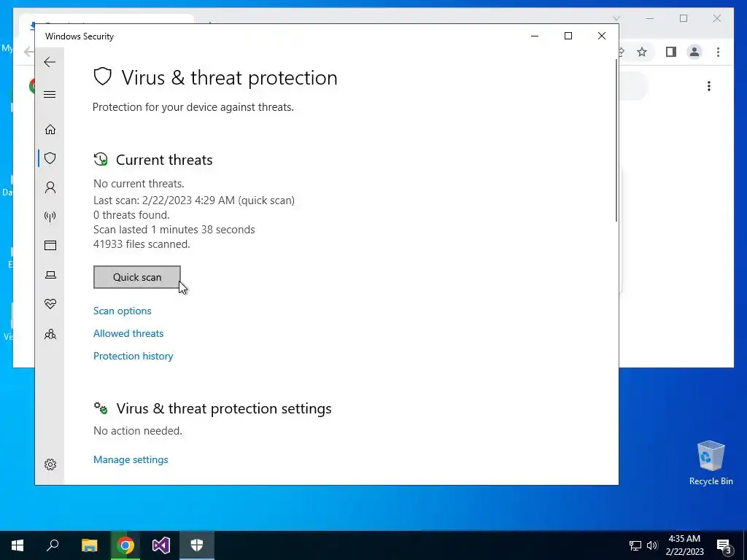Open Recycle Bin on desktop

pyautogui.click(x=711, y=463)
